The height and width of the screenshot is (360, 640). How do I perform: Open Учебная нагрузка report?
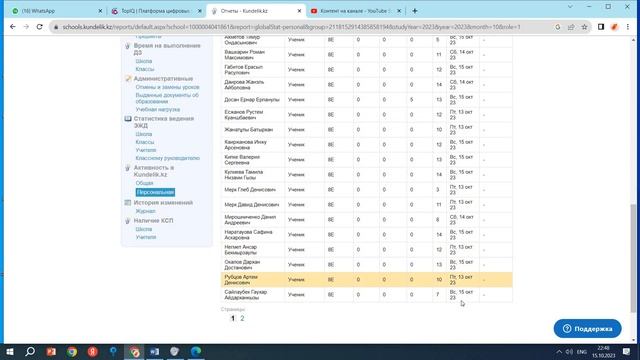(158, 109)
